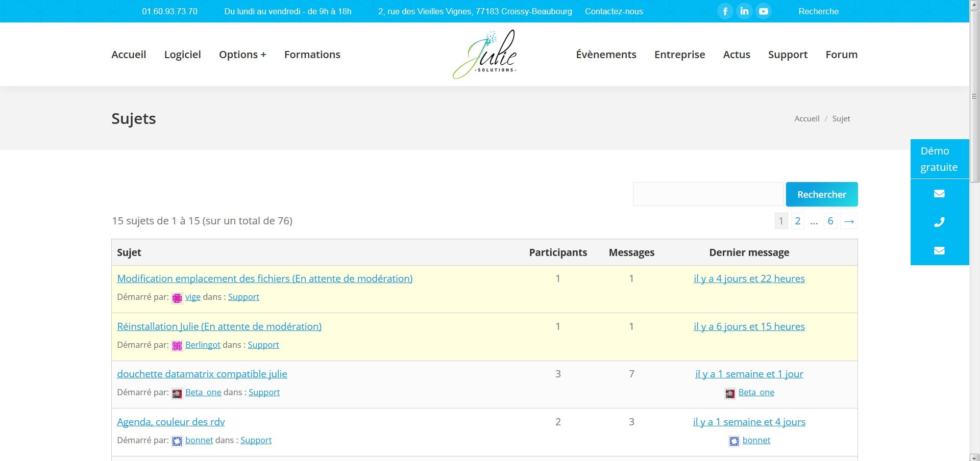Click the Dernier message column header
980x461 pixels.
749,252
